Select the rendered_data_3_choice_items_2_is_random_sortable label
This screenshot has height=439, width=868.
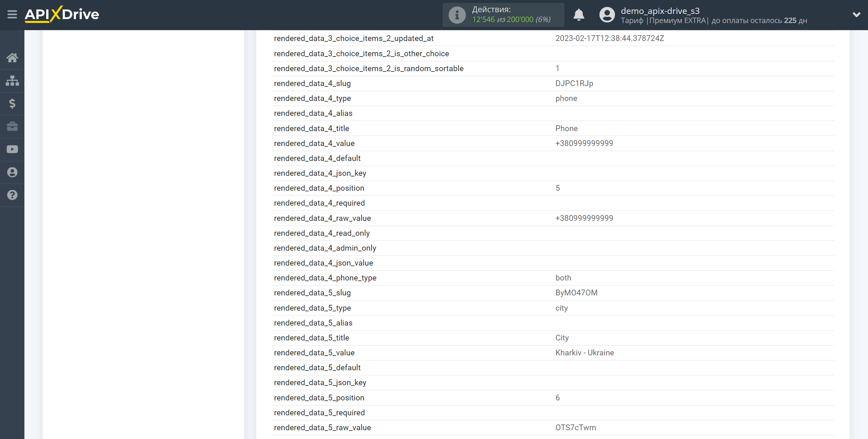coord(369,68)
